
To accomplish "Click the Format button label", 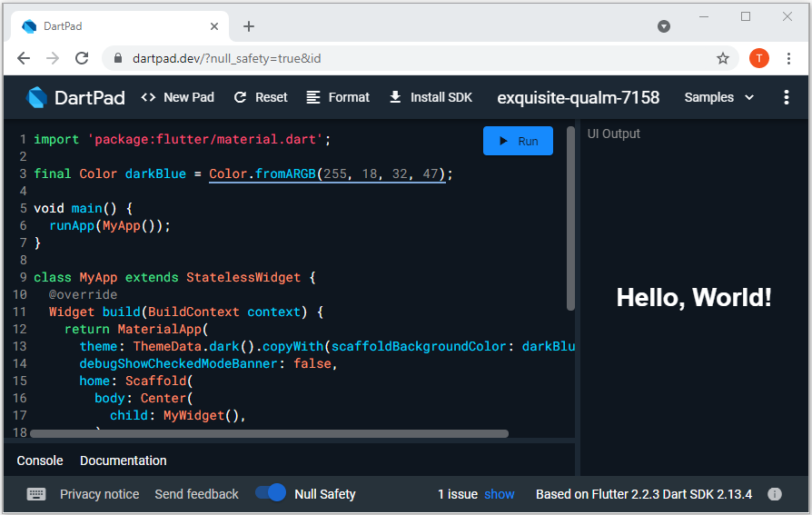I will click(349, 97).
